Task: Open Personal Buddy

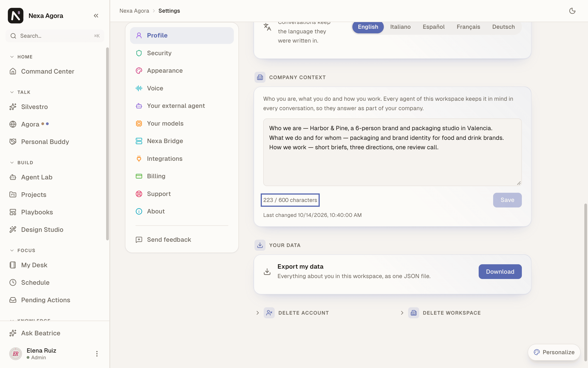Action: click(55, 142)
